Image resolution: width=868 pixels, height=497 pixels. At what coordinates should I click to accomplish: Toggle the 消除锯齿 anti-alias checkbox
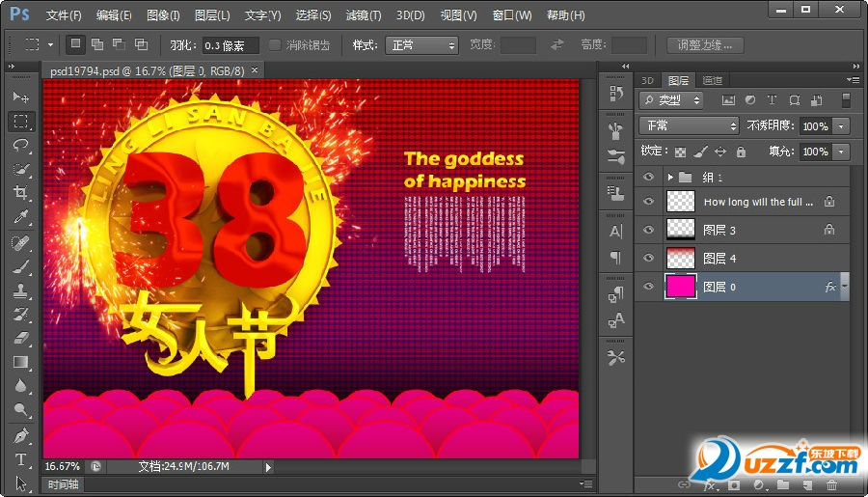coord(275,45)
